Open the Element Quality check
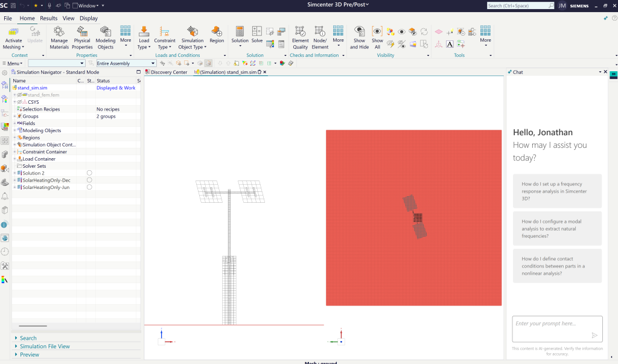Image resolution: width=618 pixels, height=364 pixels. tap(301, 38)
